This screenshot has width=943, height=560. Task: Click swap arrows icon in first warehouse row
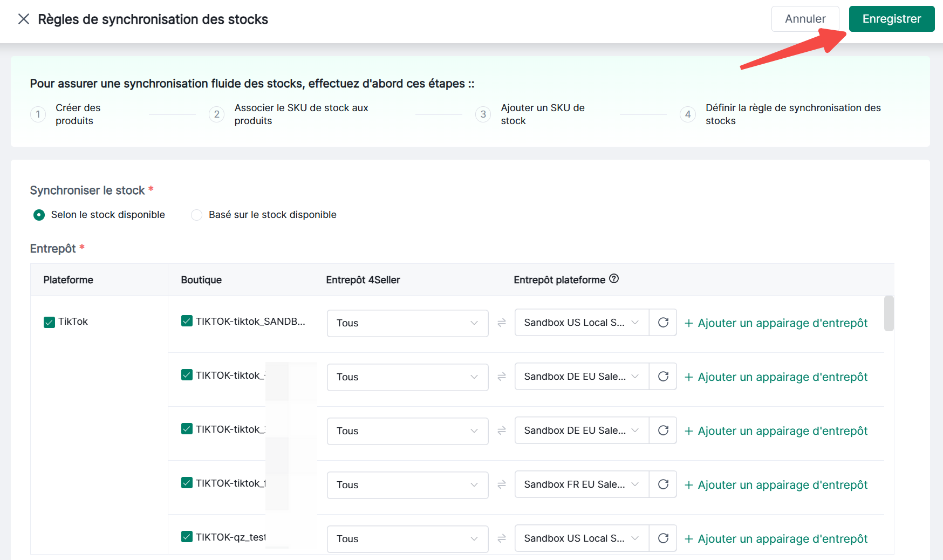click(502, 323)
